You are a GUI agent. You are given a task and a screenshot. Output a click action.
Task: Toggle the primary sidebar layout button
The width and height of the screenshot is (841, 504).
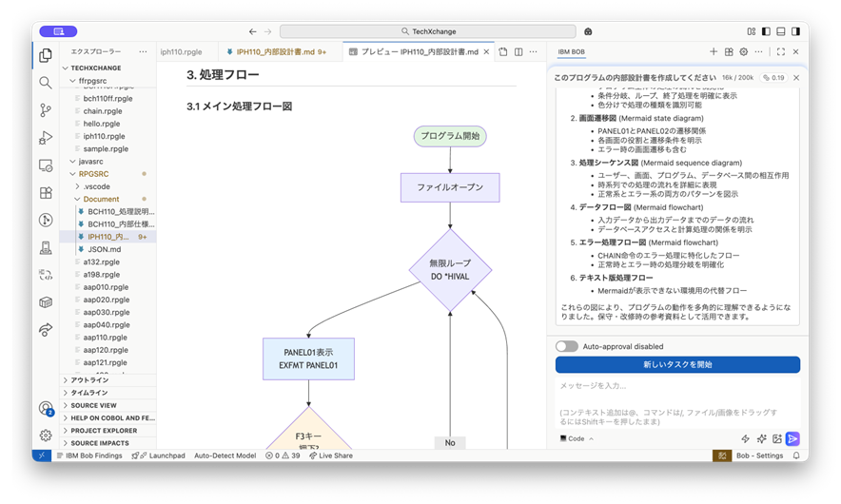[x=760, y=31]
